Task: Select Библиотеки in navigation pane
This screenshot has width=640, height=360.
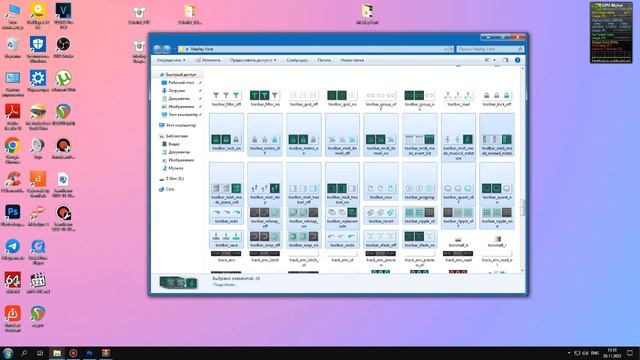Action: click(x=174, y=136)
